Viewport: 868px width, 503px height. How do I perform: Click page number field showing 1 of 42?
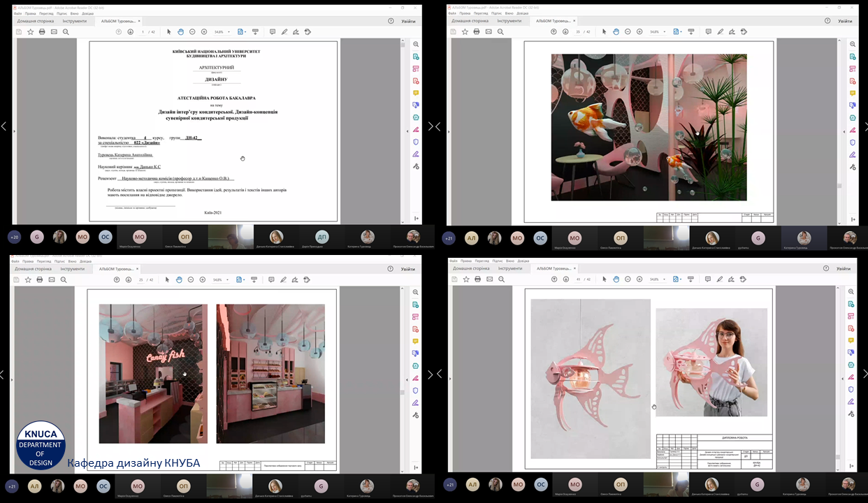143,31
